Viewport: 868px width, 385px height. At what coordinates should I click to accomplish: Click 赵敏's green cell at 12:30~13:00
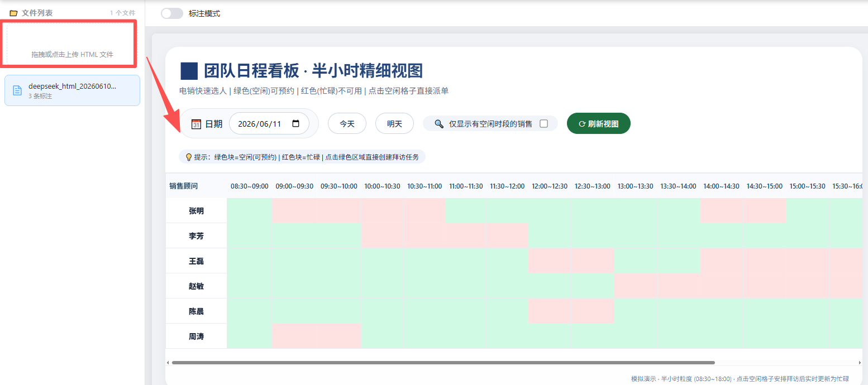click(x=592, y=286)
